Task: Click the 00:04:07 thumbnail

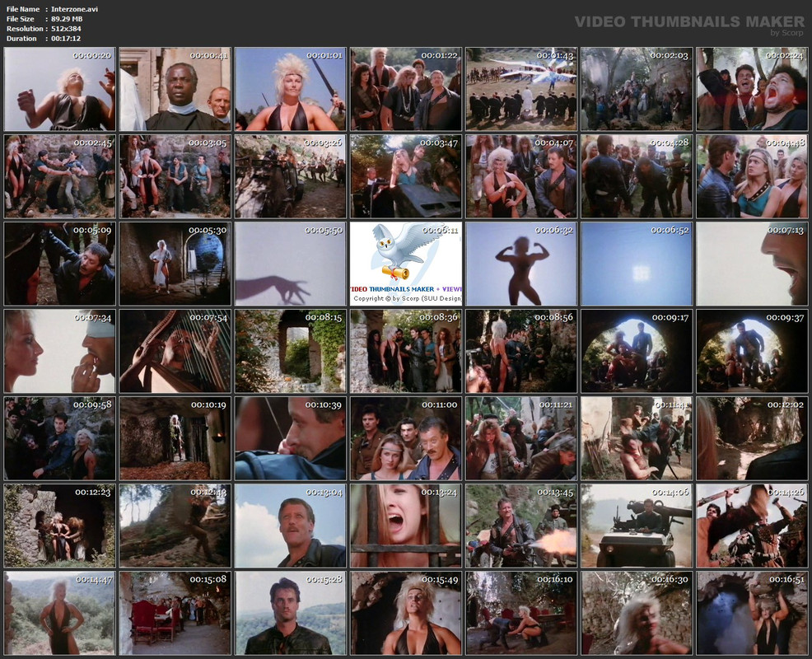Action: click(x=521, y=176)
